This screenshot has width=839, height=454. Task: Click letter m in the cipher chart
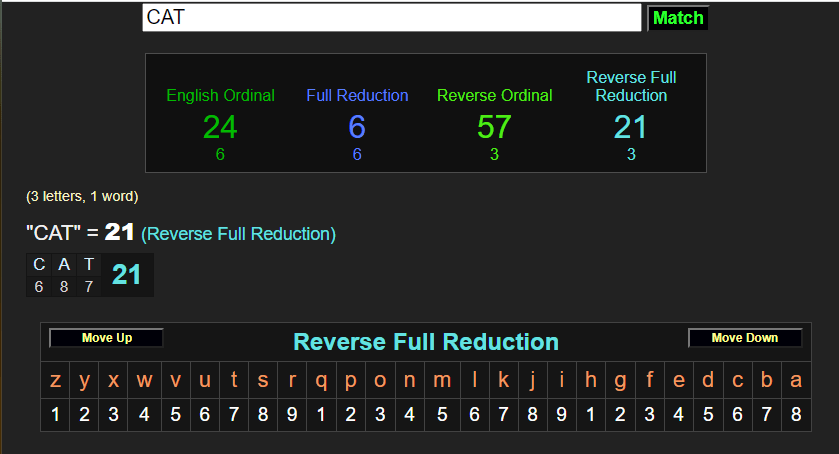(442, 380)
